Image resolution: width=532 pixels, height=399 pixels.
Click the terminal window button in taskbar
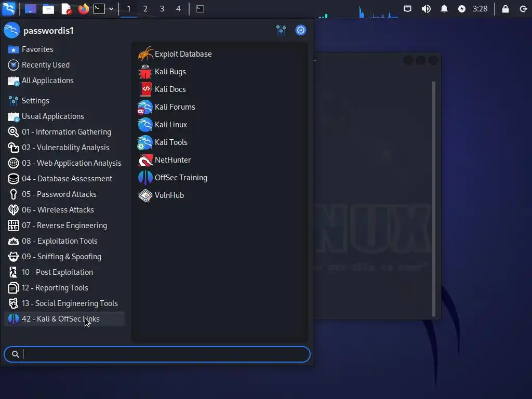[200, 9]
